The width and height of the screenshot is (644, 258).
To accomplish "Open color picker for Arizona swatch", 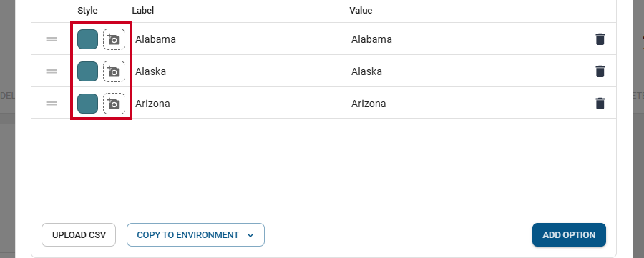I will point(87,104).
